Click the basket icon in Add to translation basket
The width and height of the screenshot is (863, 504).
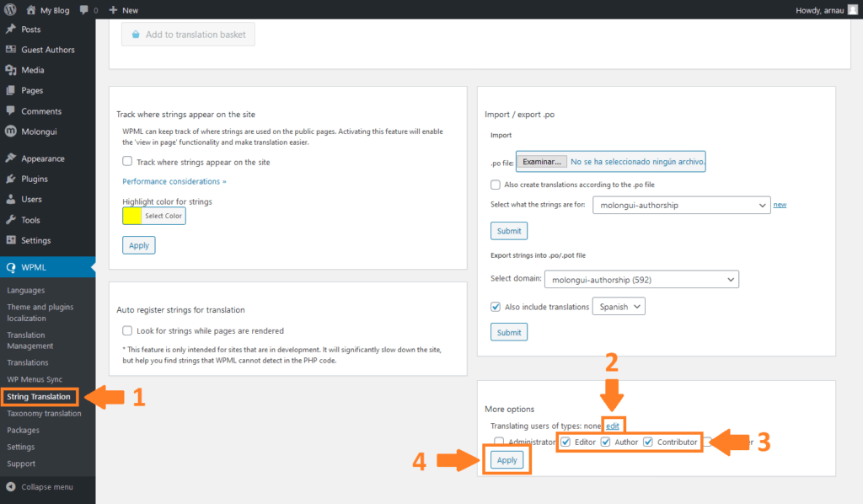click(136, 34)
